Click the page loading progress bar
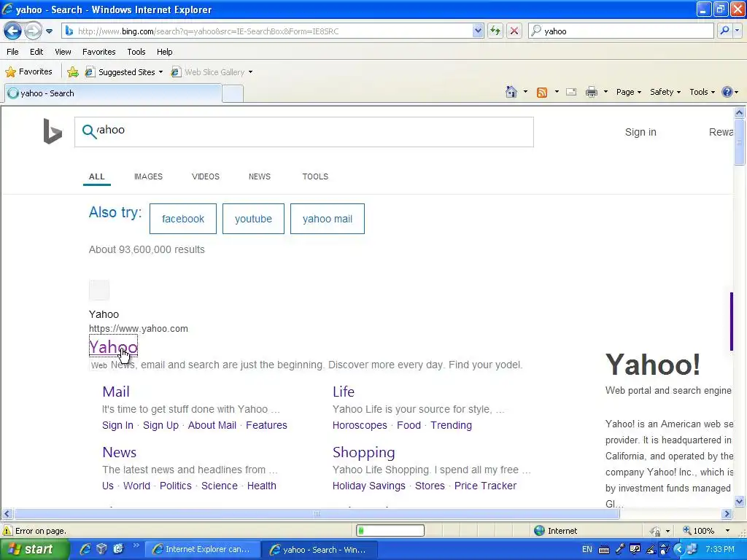This screenshot has height=560, width=747. [390, 531]
